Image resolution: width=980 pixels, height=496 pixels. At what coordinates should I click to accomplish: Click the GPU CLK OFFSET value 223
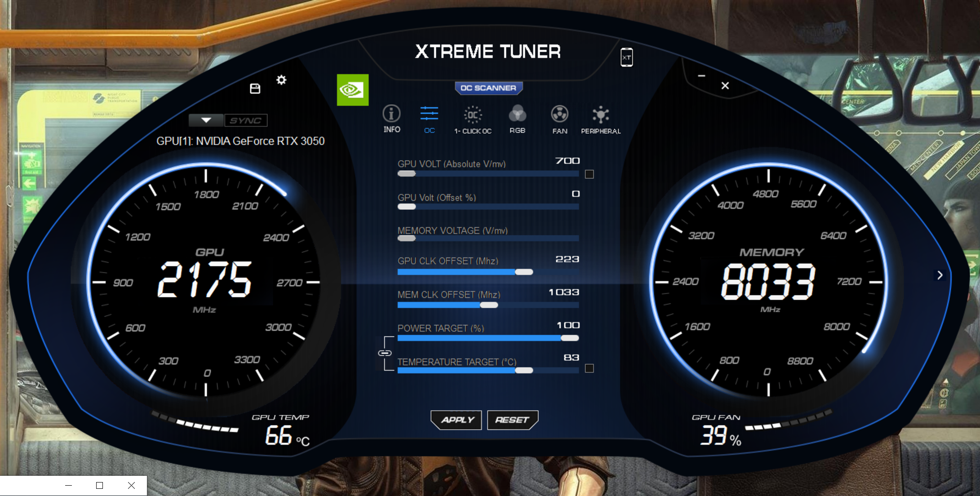pyautogui.click(x=567, y=259)
